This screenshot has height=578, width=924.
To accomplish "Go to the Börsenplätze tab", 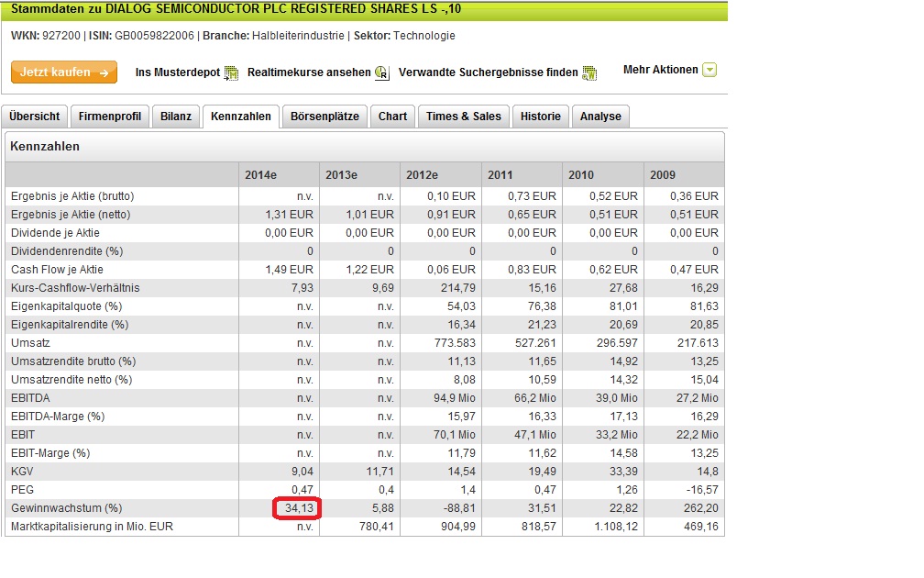I will pos(325,117).
